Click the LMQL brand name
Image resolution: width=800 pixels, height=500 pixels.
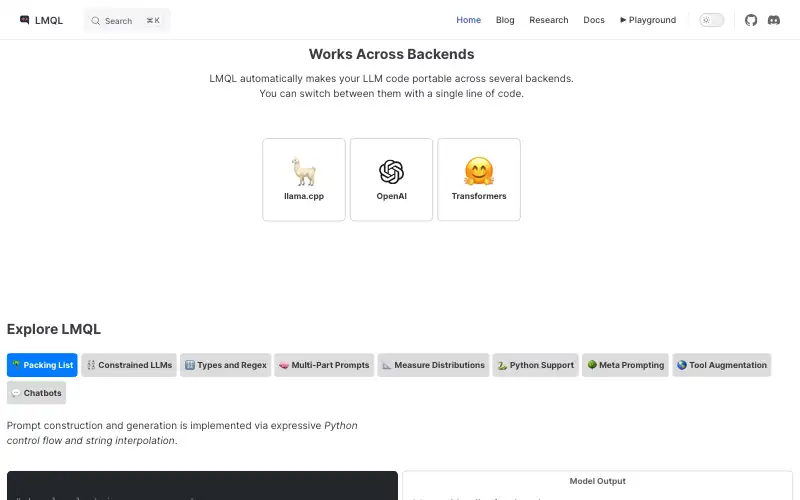tap(48, 20)
